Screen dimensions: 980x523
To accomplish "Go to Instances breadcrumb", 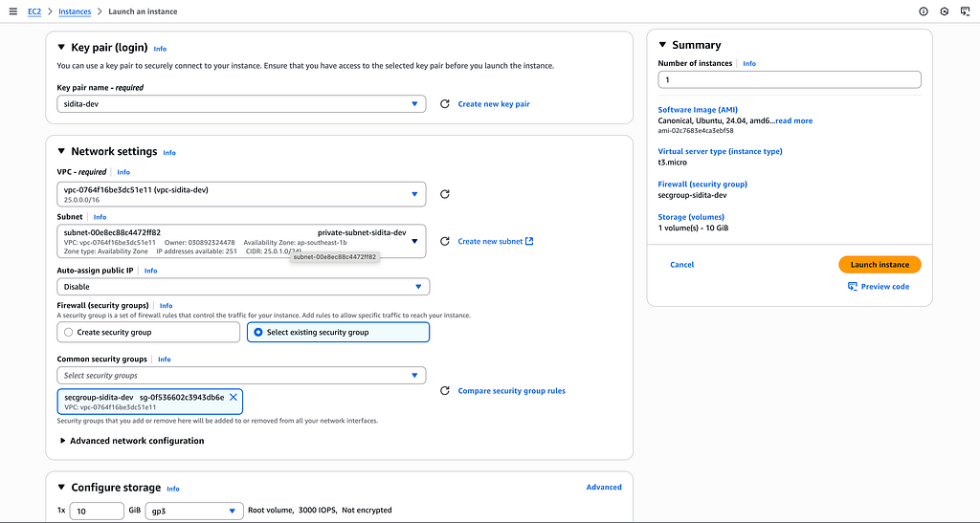I will [75, 11].
